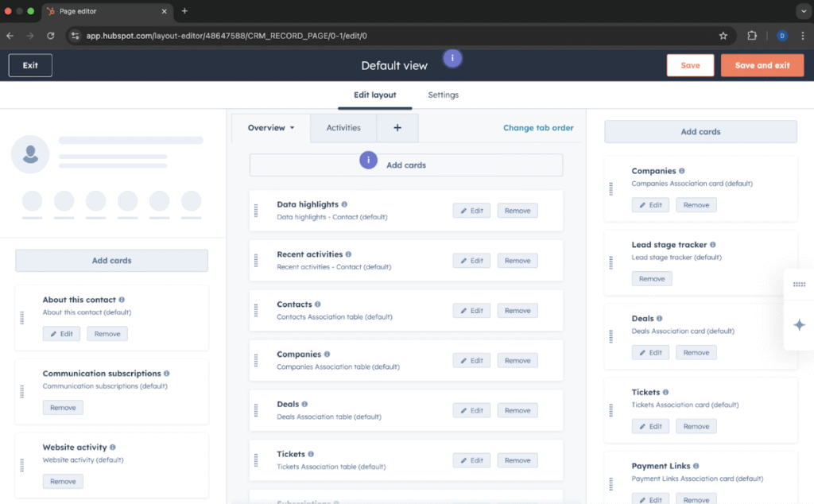Switch to the Activities tab
The height and width of the screenshot is (504, 814).
tap(343, 128)
